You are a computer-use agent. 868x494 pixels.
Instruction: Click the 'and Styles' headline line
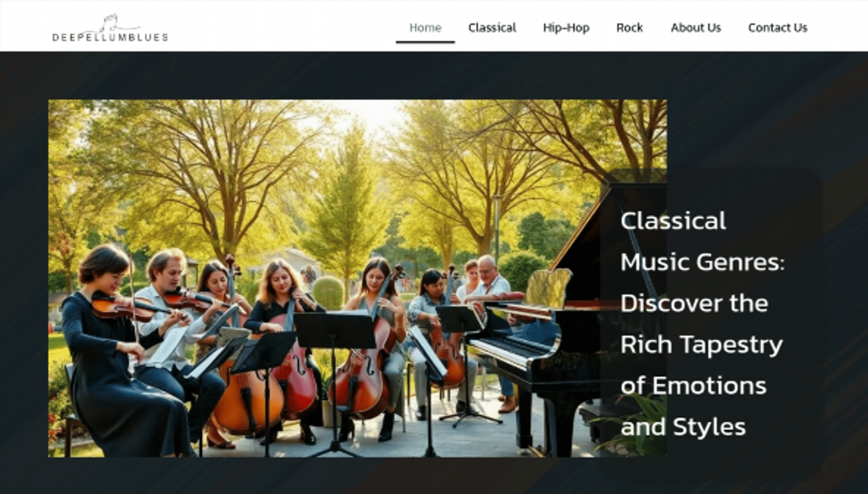pos(683,426)
